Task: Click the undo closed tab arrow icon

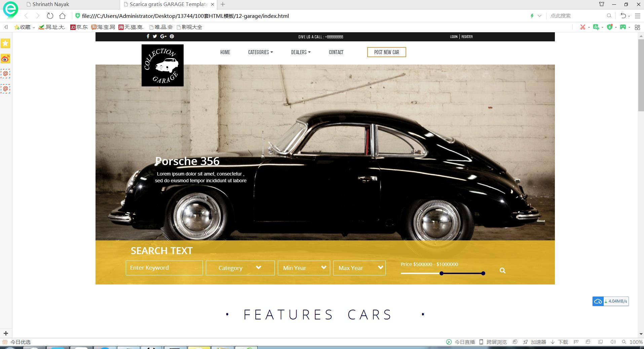Action: tap(623, 16)
